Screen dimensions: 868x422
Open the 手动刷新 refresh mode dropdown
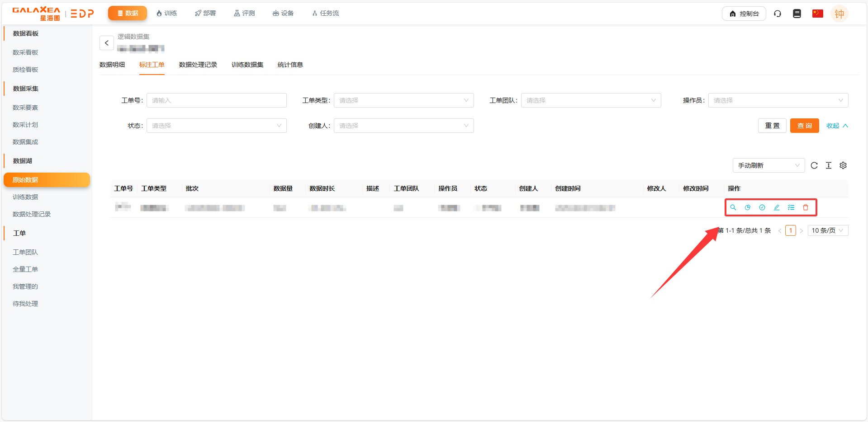point(768,165)
